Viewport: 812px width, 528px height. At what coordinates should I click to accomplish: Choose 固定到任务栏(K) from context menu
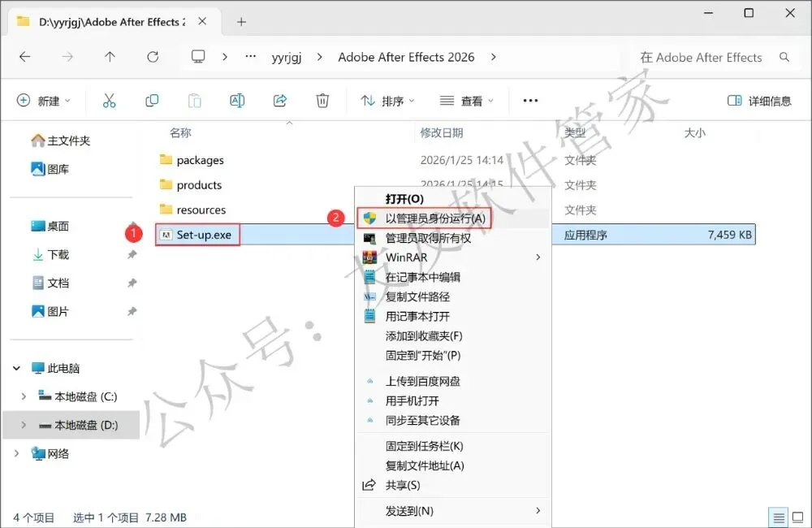pos(452,446)
